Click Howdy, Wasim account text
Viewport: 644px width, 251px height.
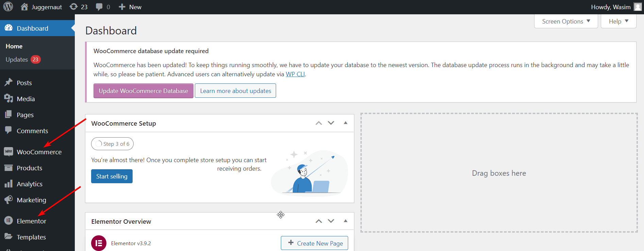tap(611, 7)
